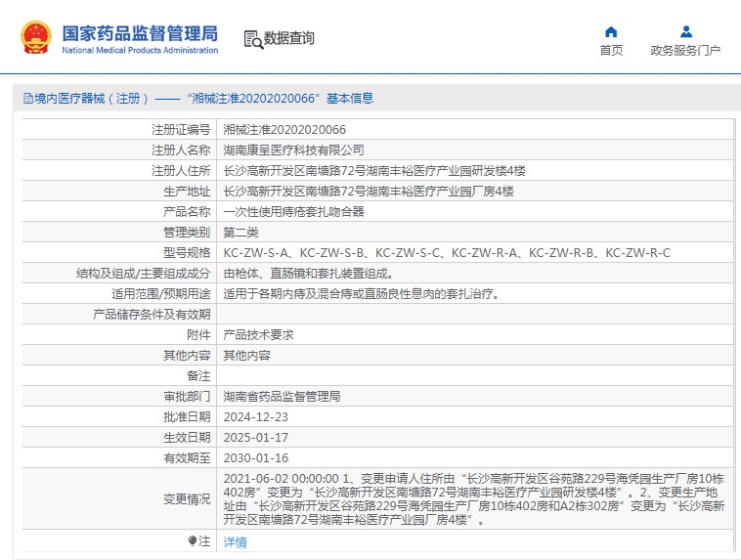741x560 pixels.
Task: Click 首页 text link
Action: pyautogui.click(x=611, y=50)
